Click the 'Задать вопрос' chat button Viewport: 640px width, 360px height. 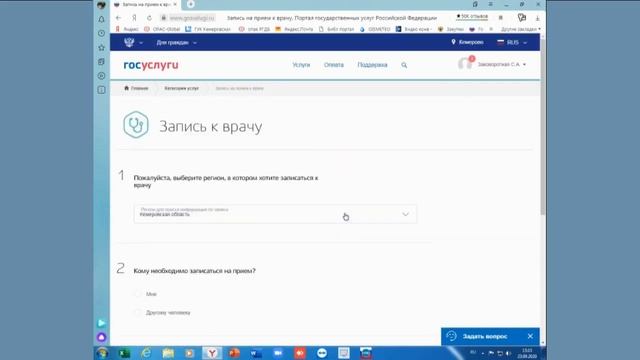(x=485, y=336)
